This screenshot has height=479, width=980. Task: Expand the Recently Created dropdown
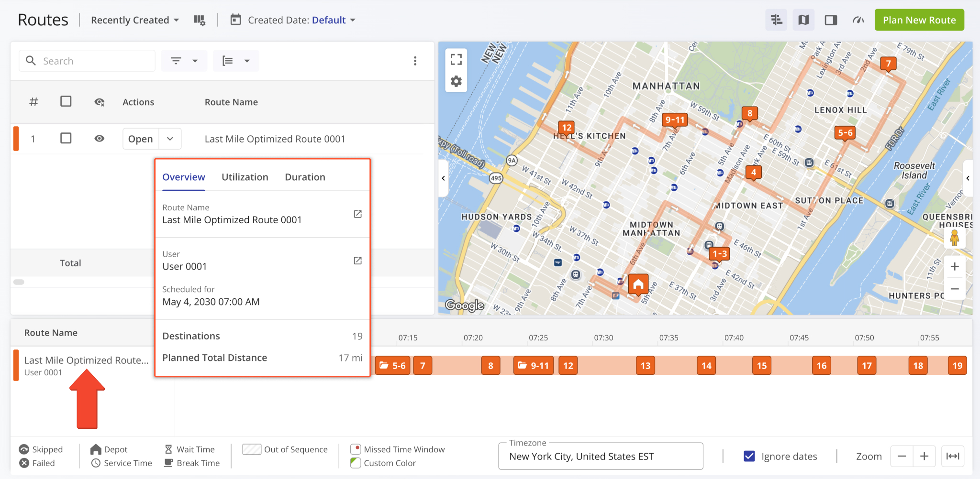coord(134,20)
